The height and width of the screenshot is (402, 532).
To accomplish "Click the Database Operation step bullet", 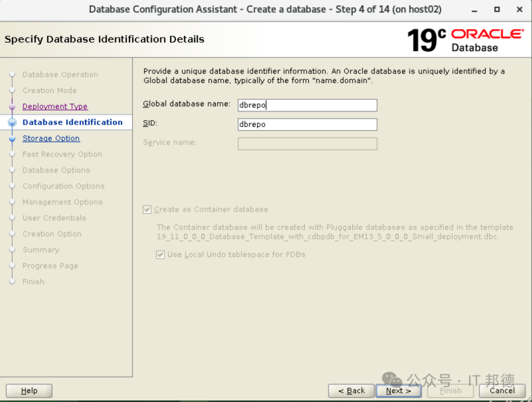I will point(12,74).
